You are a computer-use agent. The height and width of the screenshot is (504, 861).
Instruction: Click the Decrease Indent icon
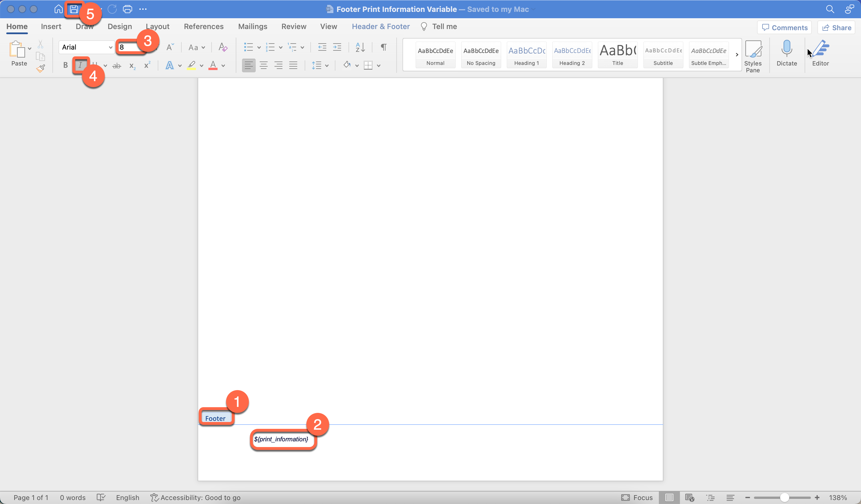(x=322, y=47)
